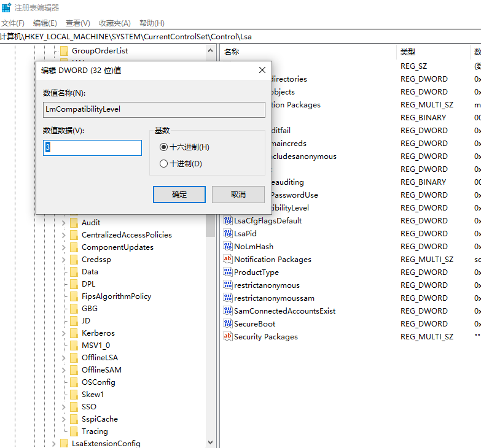Image resolution: width=481 pixels, height=448 pixels.
Task: Open the 文件(F) menu
Action: click(12, 23)
